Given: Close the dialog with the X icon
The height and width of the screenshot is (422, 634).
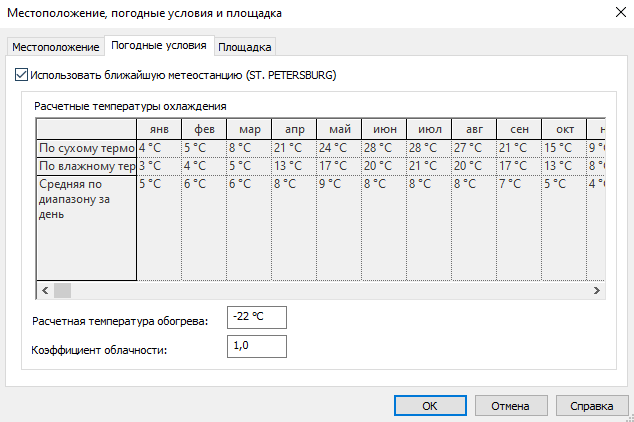Looking at the screenshot, I should click(614, 13).
